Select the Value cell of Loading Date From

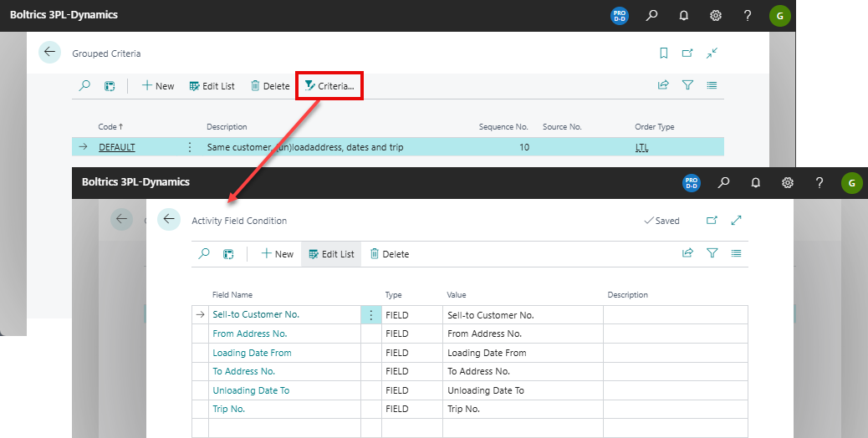[x=522, y=353]
